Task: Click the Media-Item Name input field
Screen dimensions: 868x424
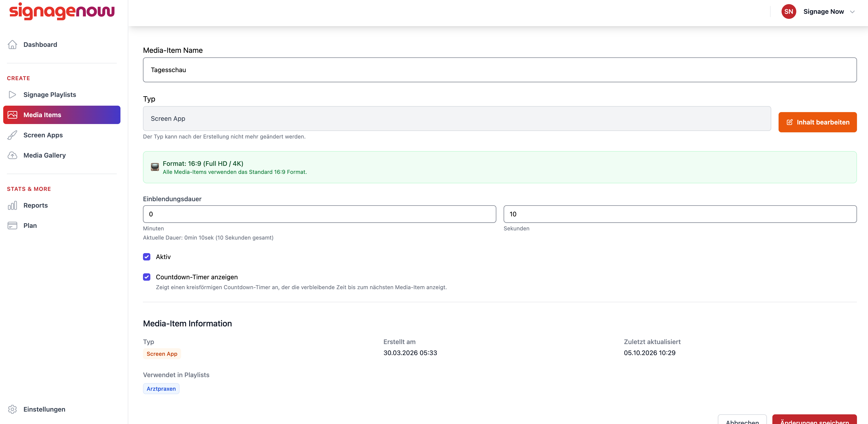Action: (500, 70)
